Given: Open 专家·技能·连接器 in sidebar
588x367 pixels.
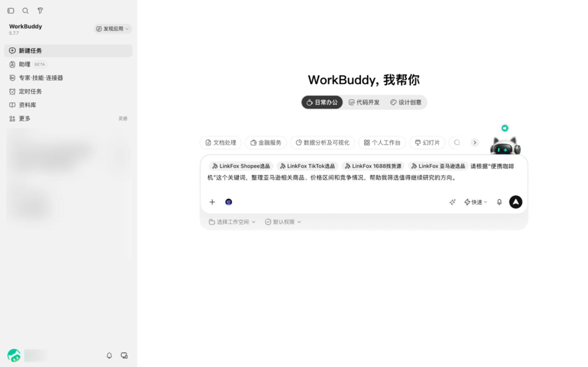Looking at the screenshot, I should pyautogui.click(x=68, y=78).
